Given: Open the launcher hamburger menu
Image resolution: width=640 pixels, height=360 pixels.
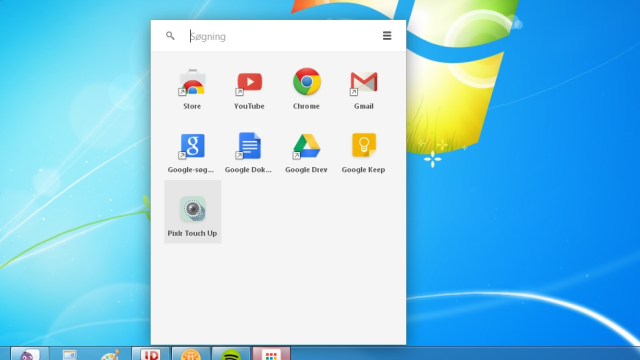Looking at the screenshot, I should (387, 36).
